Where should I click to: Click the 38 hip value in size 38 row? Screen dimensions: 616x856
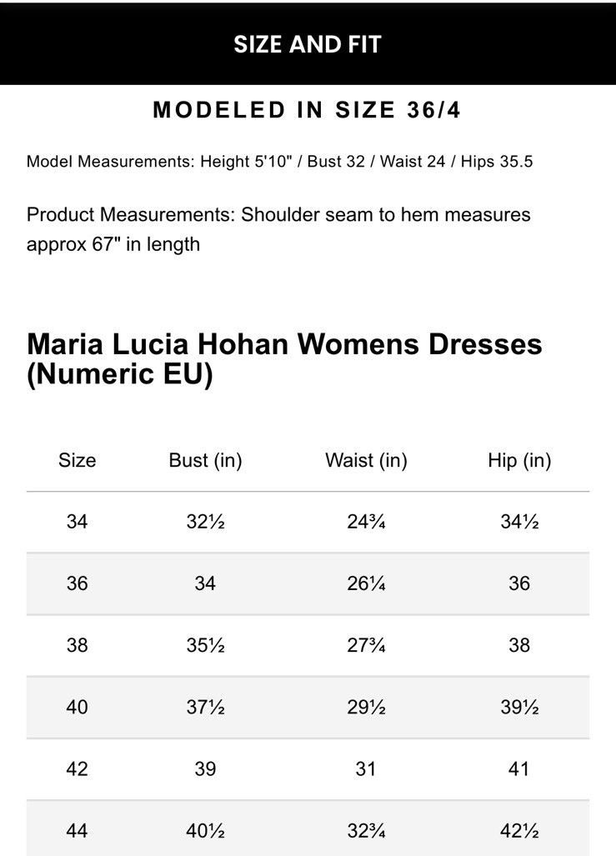point(519,645)
